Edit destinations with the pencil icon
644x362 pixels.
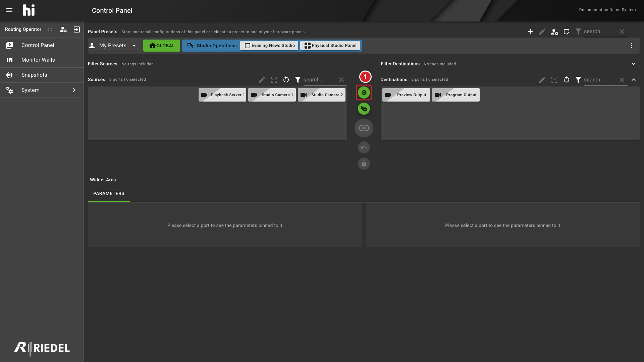pyautogui.click(x=542, y=80)
